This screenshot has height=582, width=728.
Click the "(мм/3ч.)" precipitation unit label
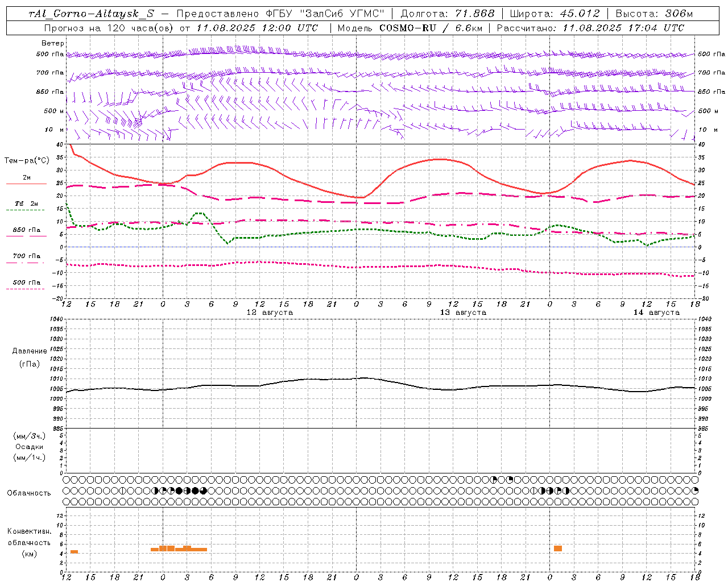coord(30,436)
